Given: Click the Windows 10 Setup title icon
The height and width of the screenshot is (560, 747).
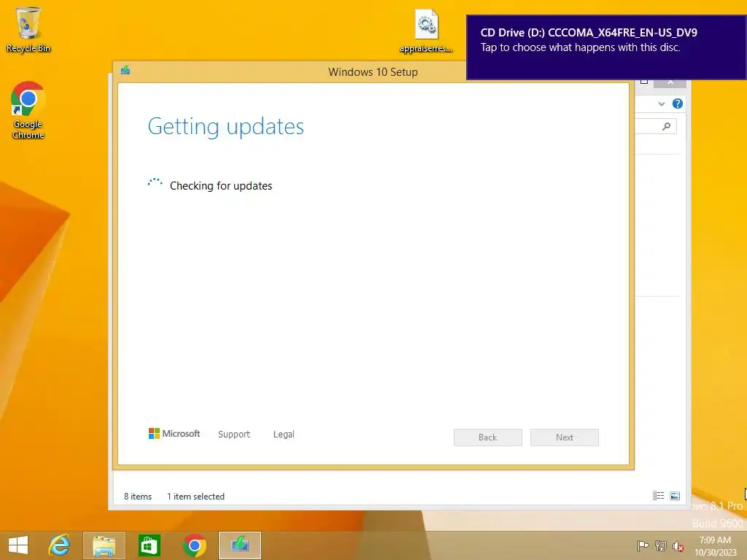Looking at the screenshot, I should tap(125, 71).
